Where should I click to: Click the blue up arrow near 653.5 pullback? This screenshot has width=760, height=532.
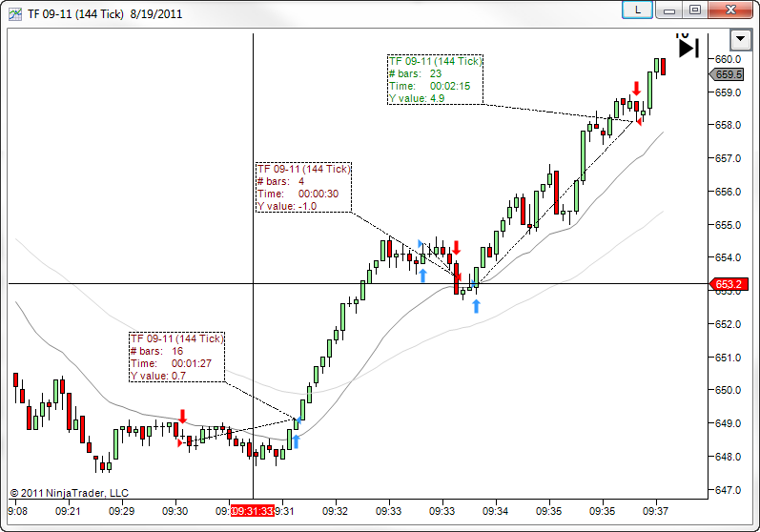(x=422, y=276)
